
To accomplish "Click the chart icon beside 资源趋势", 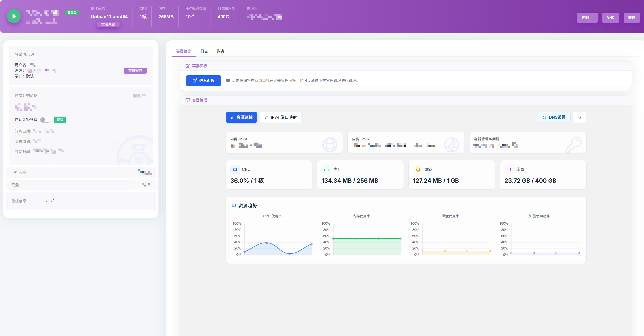I will tap(234, 206).
